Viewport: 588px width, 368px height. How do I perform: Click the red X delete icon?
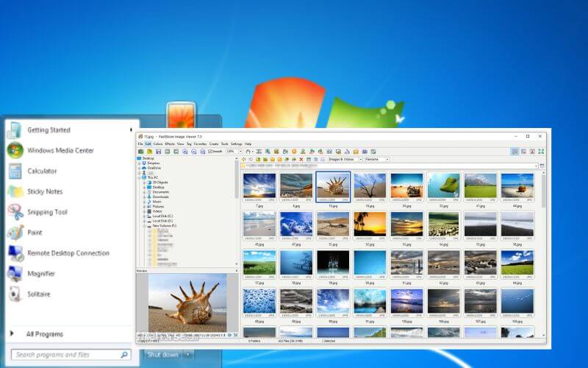[300, 159]
